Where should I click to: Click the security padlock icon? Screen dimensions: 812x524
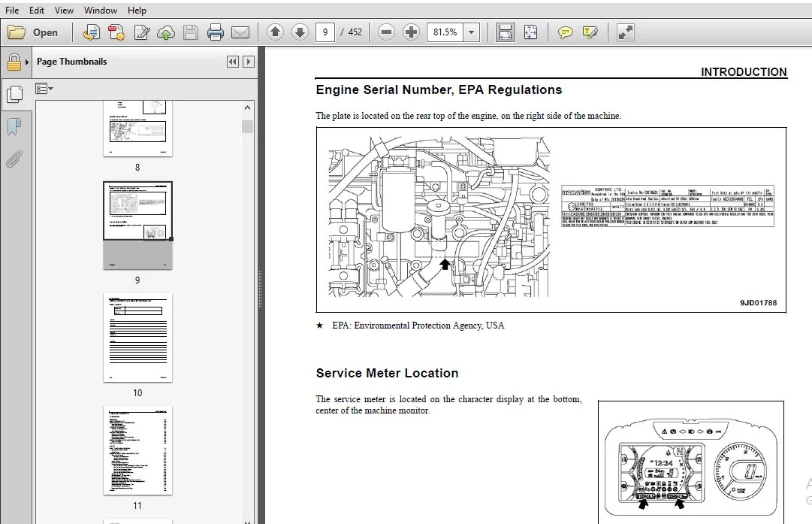(14, 62)
